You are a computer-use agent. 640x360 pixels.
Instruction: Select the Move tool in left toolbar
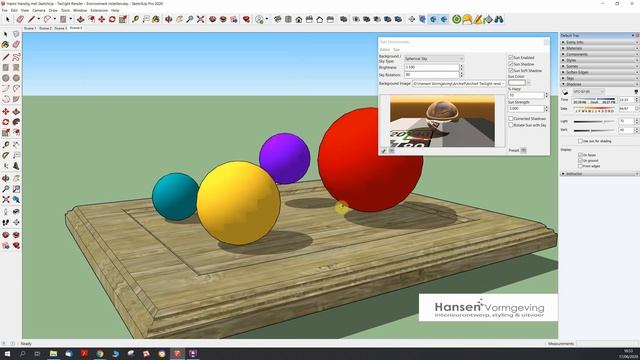6,111
